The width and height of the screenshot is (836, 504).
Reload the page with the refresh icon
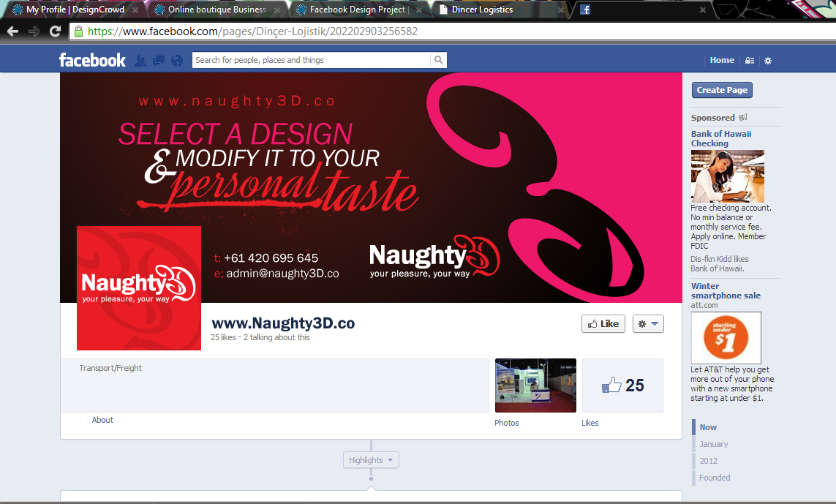(55, 31)
